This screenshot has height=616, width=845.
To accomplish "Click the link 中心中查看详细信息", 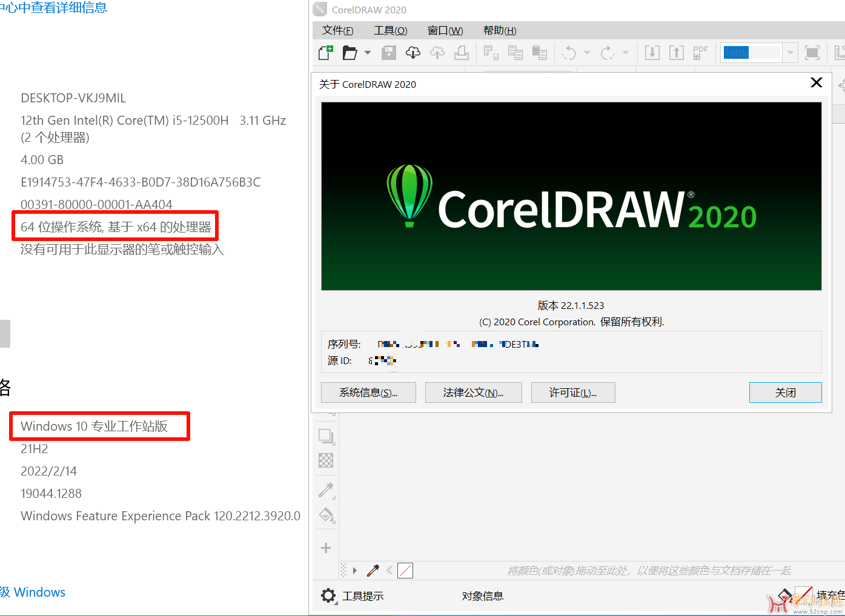I will point(53,7).
